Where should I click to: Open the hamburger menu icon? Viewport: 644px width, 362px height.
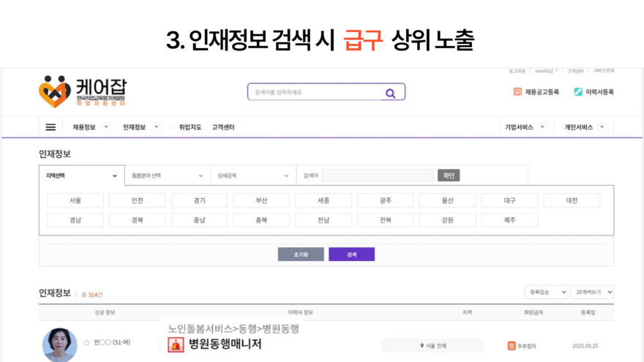(50, 127)
